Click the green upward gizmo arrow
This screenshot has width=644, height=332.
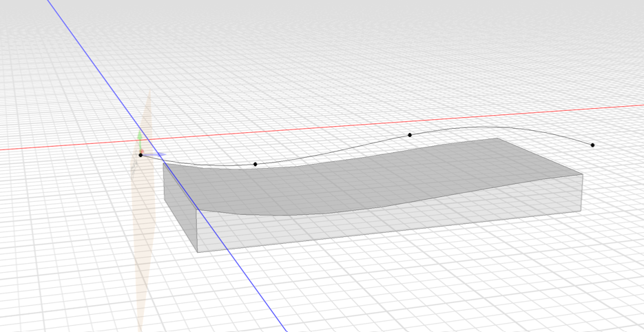point(140,136)
